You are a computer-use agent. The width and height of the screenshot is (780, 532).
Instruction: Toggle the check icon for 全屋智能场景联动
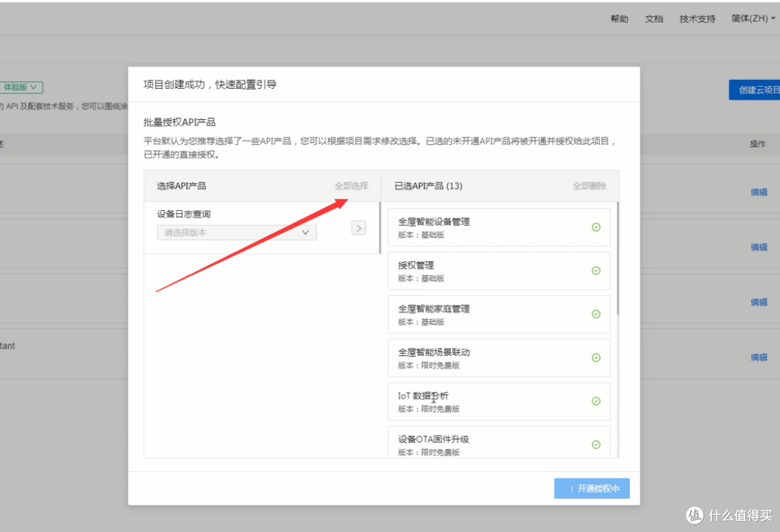(x=596, y=357)
